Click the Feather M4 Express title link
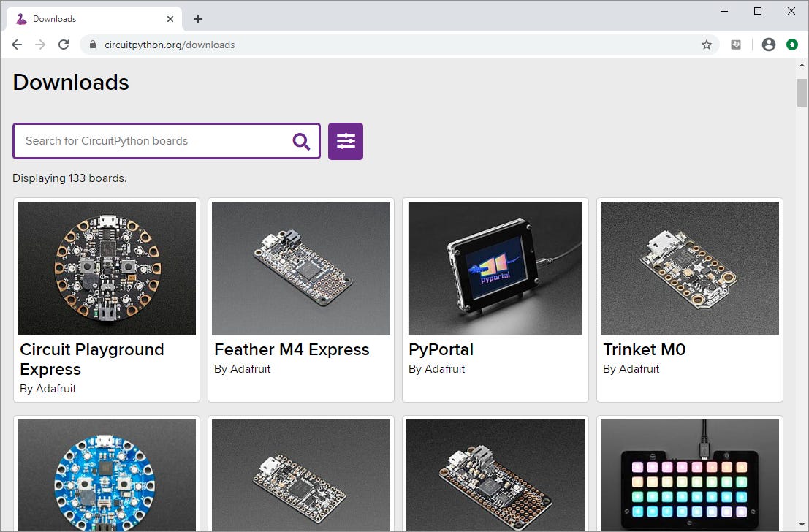 click(292, 349)
